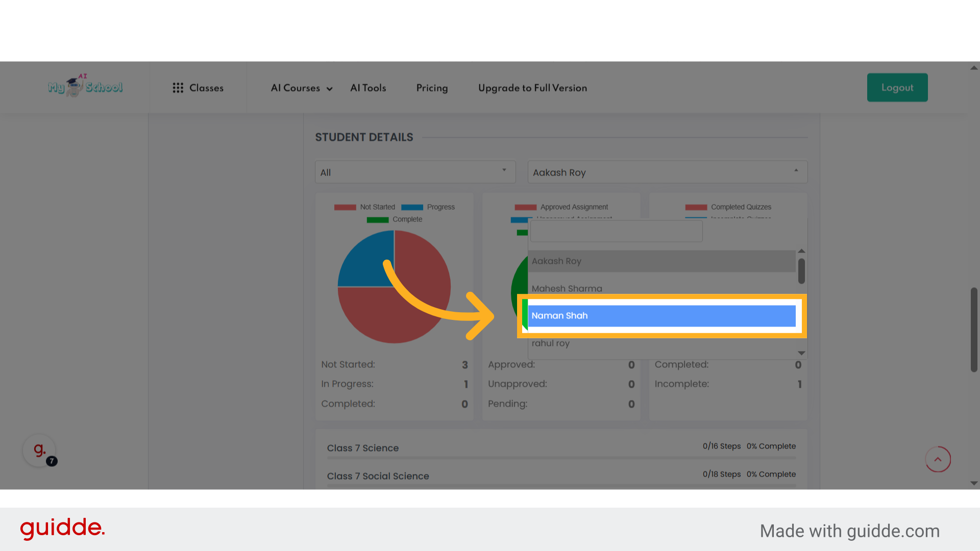Open the All filter dropdown
The height and width of the screenshot is (551, 980).
415,172
